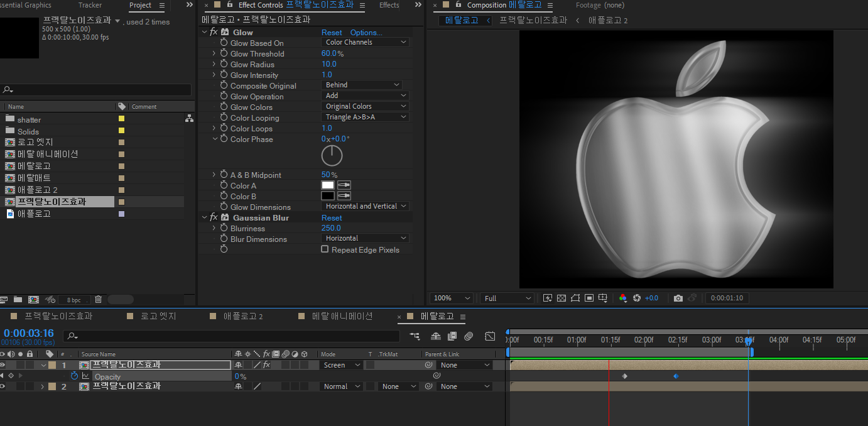Toggle the Gaussian Blur fx switch
Viewport: 868px width, 426px height.
click(214, 217)
